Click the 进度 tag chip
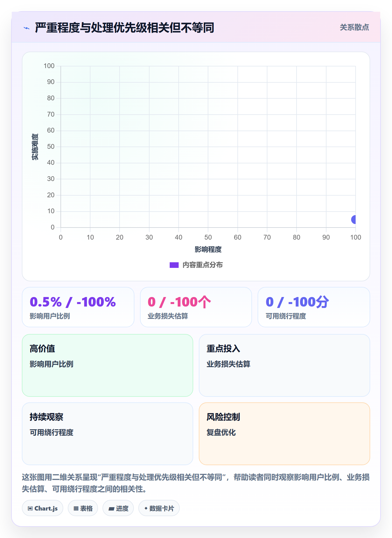Screen dimensions: 392x538 coord(118,508)
